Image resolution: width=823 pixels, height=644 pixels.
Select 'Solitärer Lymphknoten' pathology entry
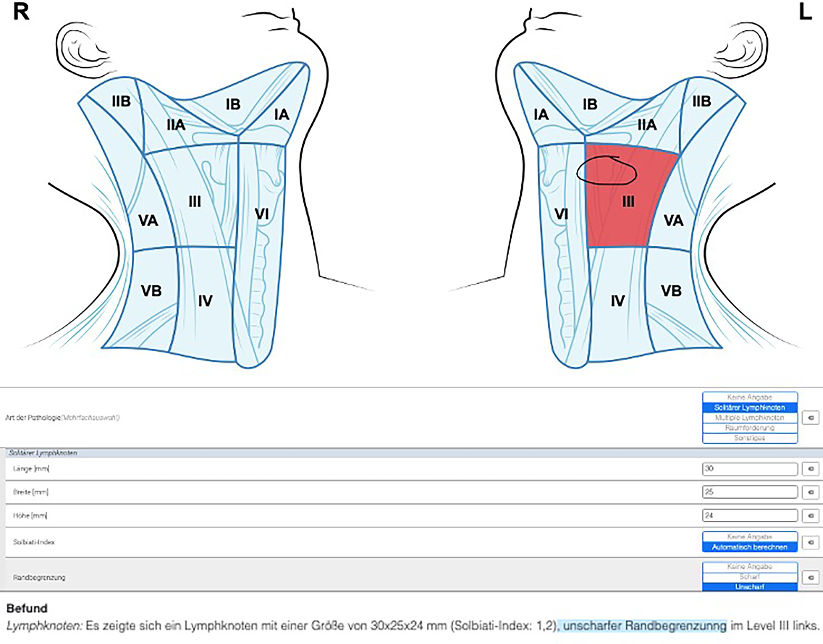click(x=749, y=407)
